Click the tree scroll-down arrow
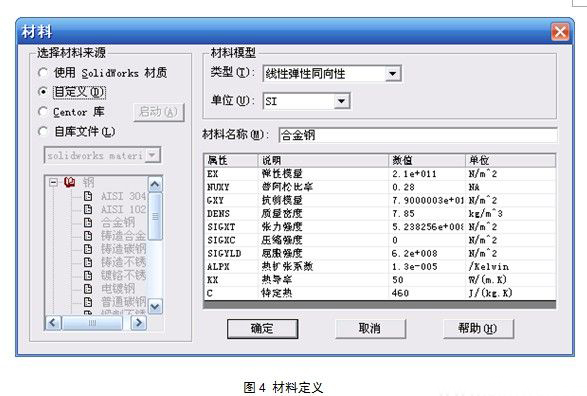The image size is (587, 396). click(155, 307)
